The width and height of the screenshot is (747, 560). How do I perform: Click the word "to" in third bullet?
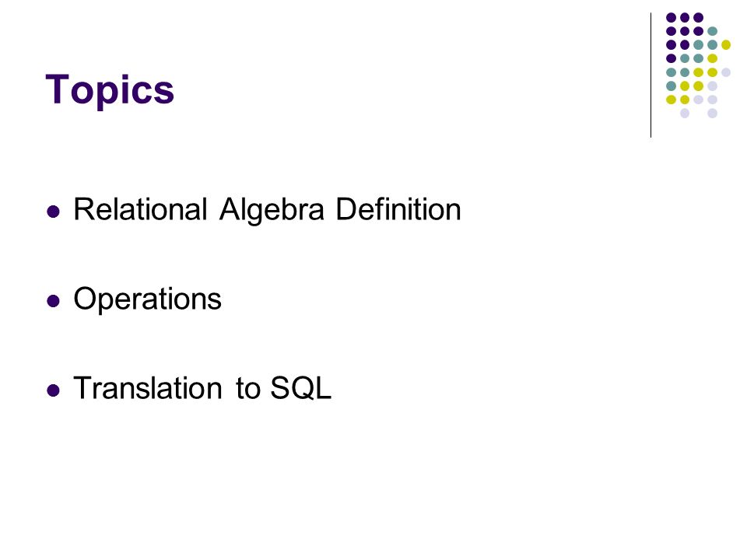[247, 389]
